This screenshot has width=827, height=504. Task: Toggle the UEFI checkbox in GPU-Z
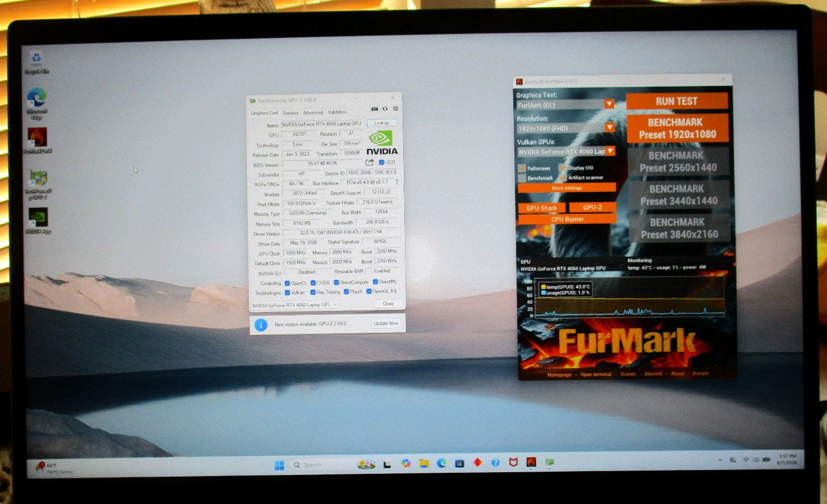point(381,162)
